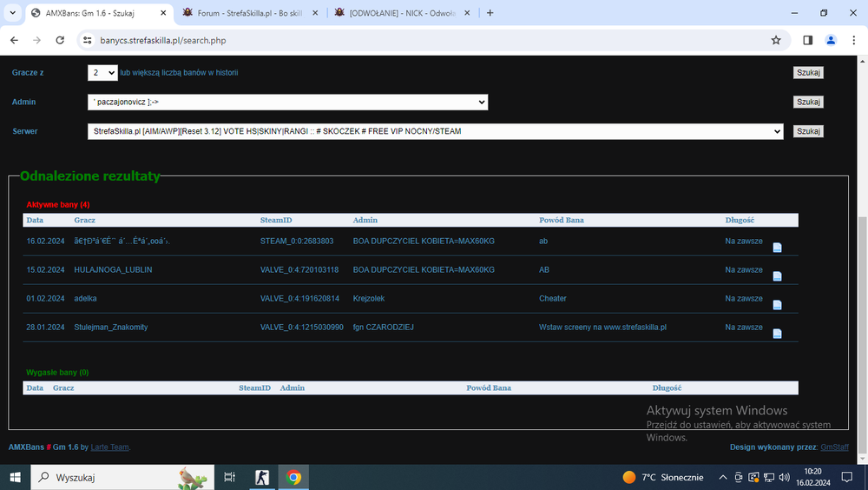
Task: Click the Chrome taskbar icon
Action: pyautogui.click(x=293, y=477)
